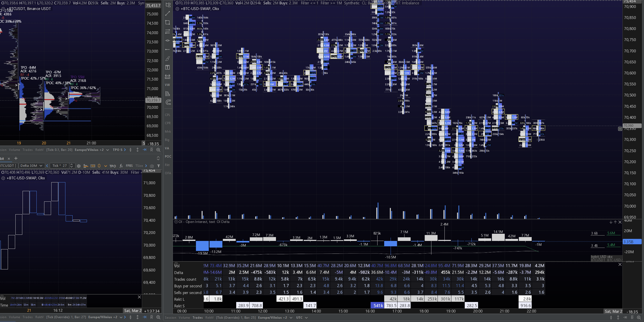This screenshot has width=644, height=322.
Task: Open settings gear in Delta 30M toolbar
Action: (79, 166)
